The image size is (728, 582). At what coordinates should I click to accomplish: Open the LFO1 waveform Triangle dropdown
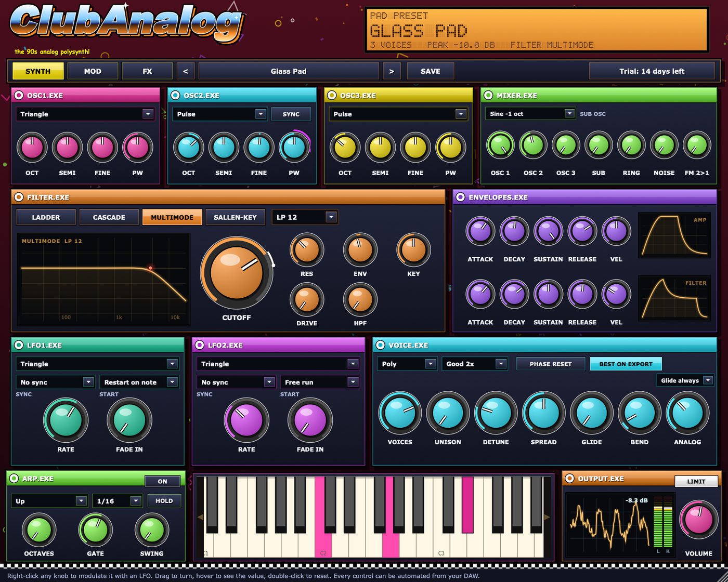pos(98,364)
